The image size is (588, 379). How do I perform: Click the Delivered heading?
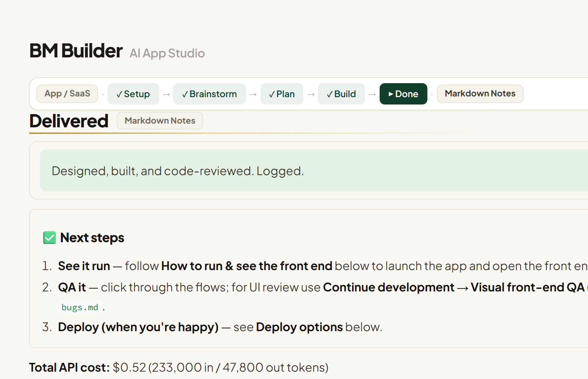(69, 121)
